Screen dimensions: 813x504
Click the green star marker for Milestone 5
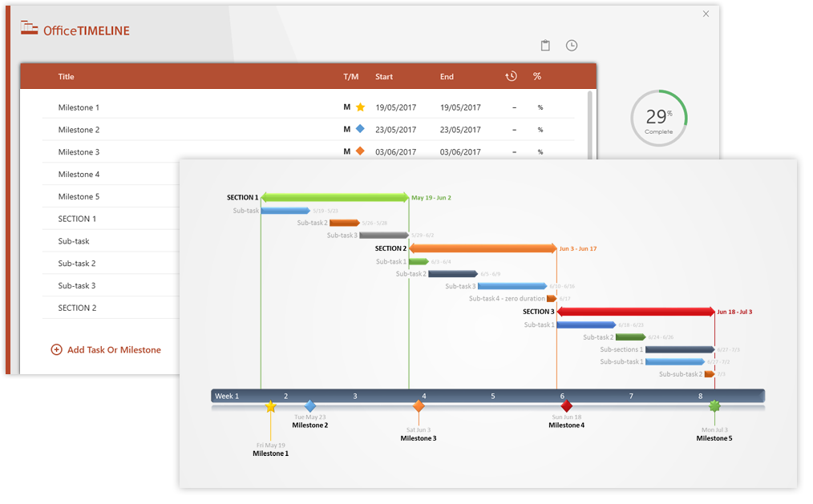pos(714,405)
